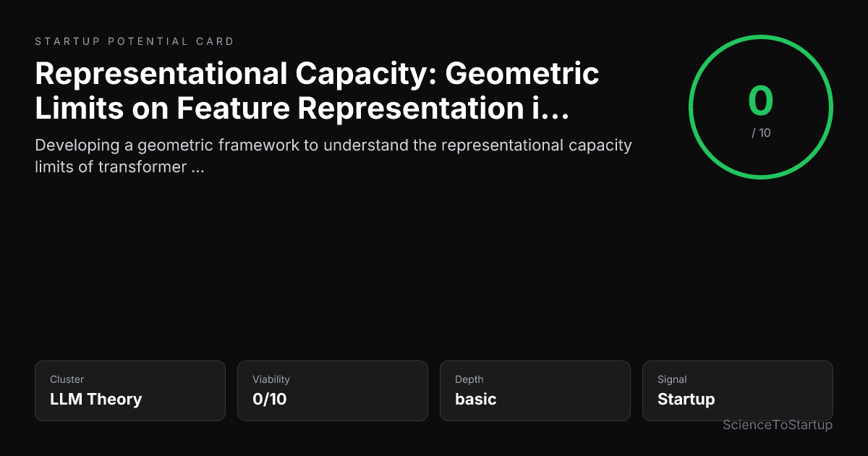Click the '0/10' viability value
The width and height of the screenshot is (868, 456).
[x=269, y=399]
